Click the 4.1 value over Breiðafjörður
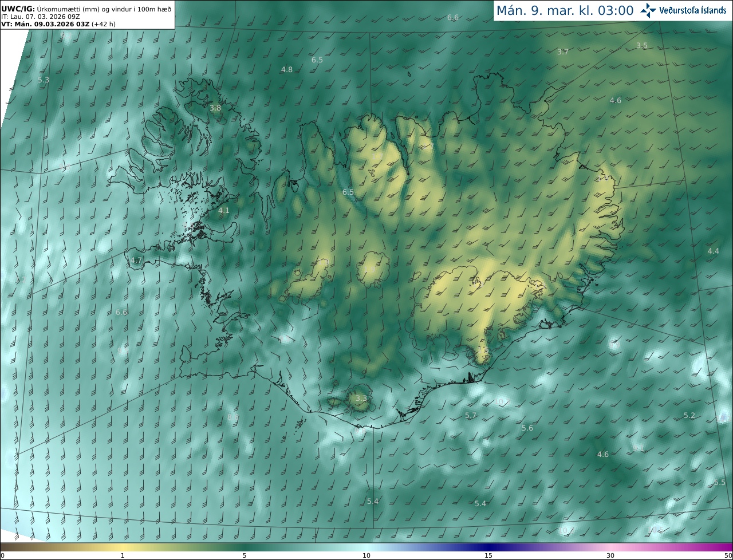The image size is (733, 560). (224, 210)
